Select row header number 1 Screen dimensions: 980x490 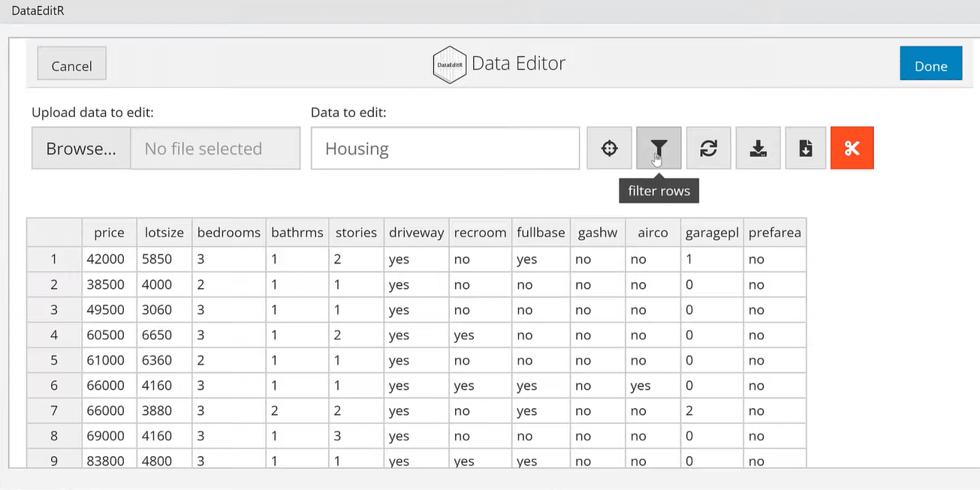click(x=54, y=259)
